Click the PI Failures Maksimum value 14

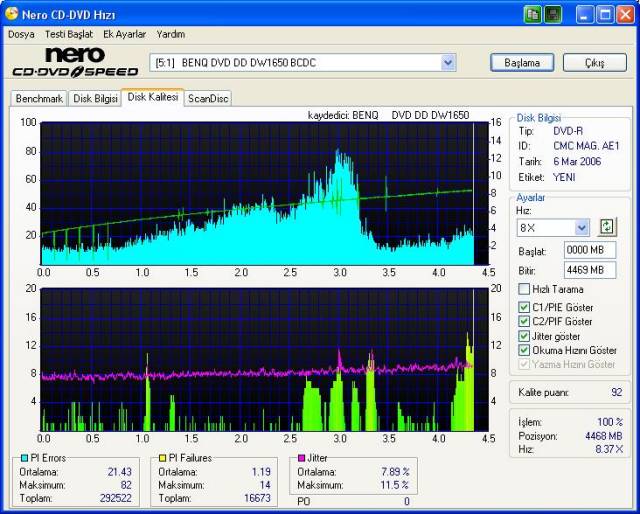click(x=265, y=485)
